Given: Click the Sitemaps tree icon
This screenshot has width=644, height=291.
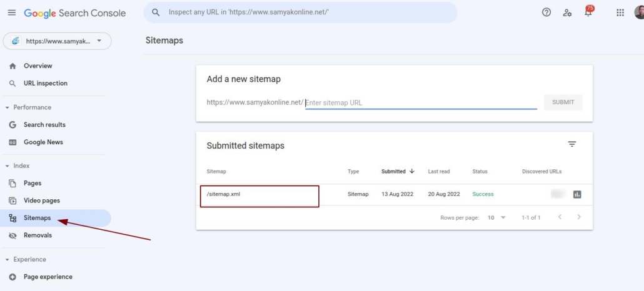Looking at the screenshot, I should [13, 219].
